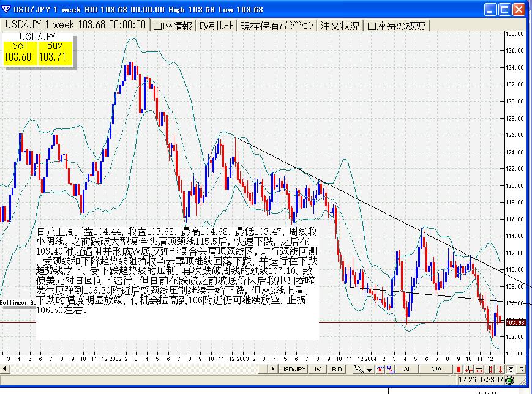This screenshot has height=394, width=532.
Task: Click the Q button in bottom toolbar
Action: [x=521, y=370]
